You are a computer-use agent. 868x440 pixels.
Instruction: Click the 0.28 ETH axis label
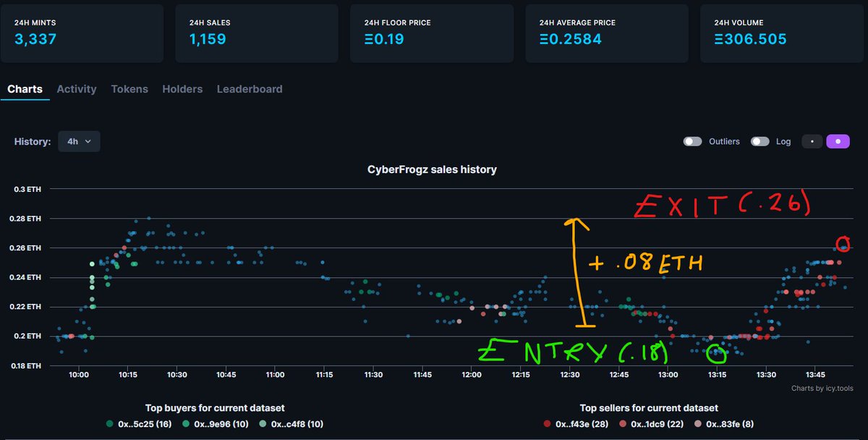coord(27,219)
